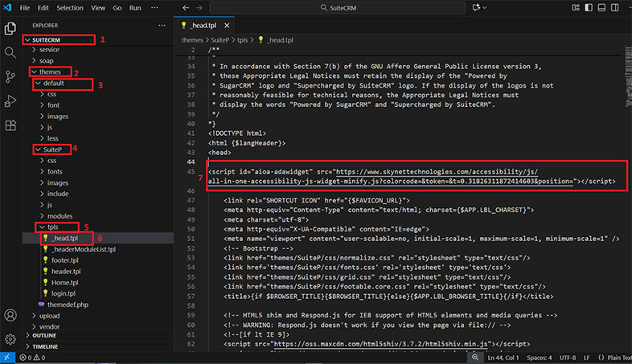Click the VS Code logo icon
The width and height of the screenshot is (632, 364).
(x=7, y=8)
